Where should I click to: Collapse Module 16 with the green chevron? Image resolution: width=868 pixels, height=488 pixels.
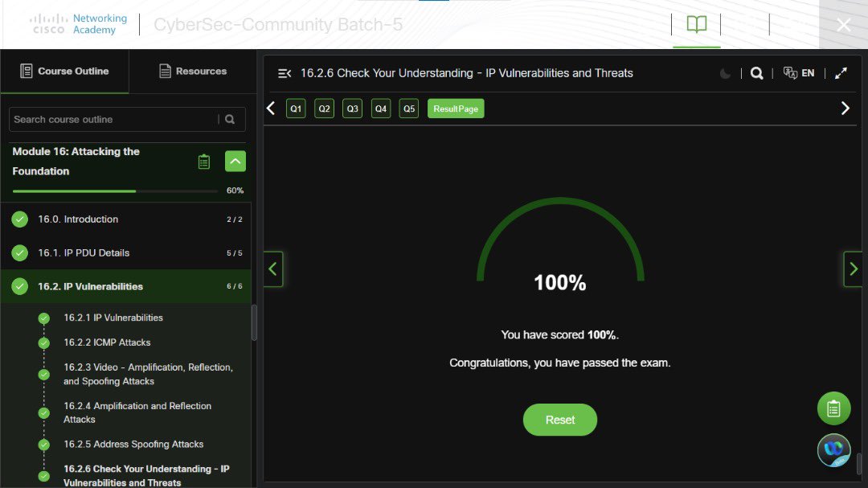click(x=235, y=161)
